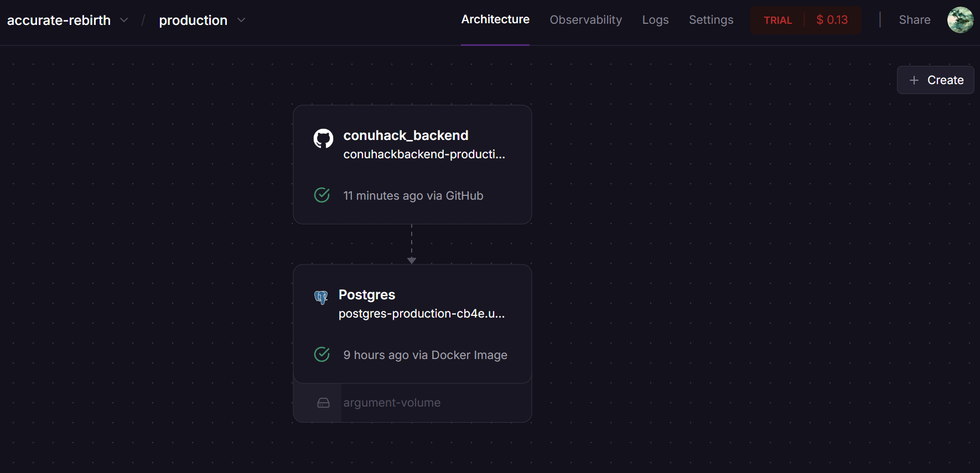Click the accurate-rebirth project name
This screenshot has height=473, width=980.
[59, 20]
